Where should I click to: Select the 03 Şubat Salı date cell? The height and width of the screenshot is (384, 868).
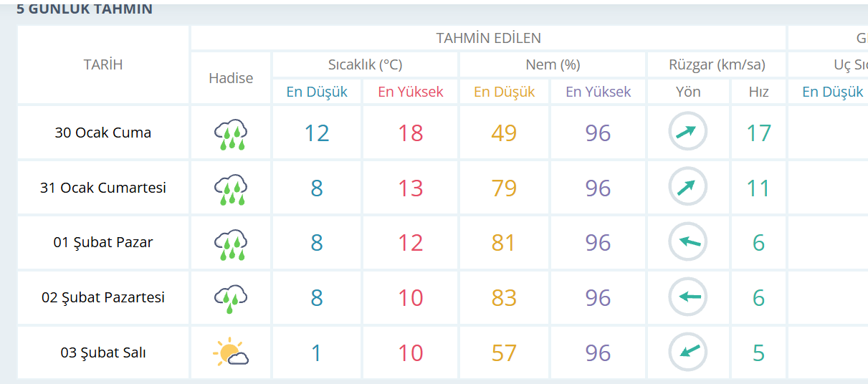103,352
